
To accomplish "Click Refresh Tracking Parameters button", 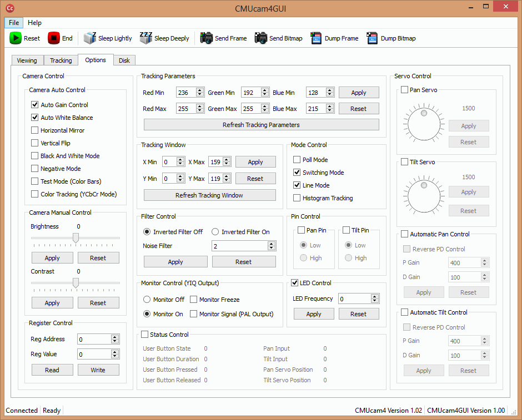I will click(262, 125).
